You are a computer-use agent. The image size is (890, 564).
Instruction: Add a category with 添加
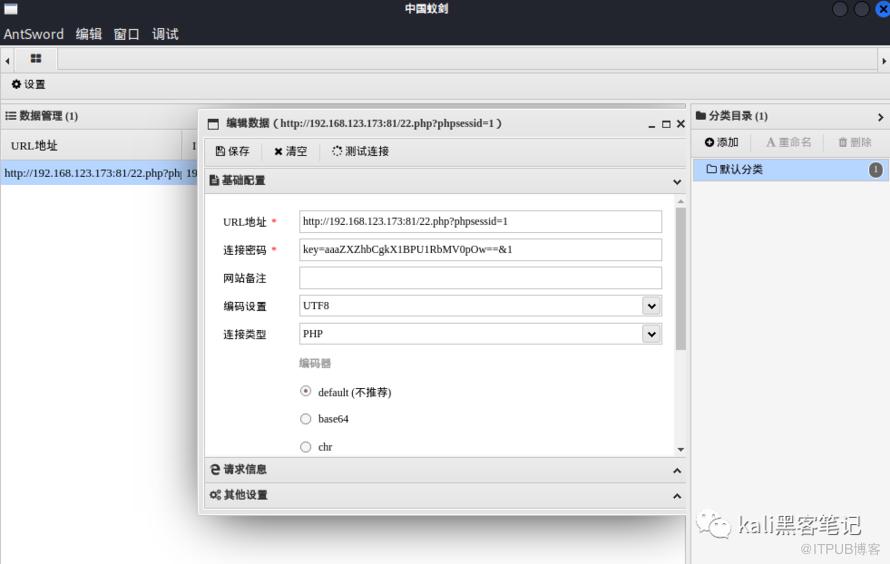(x=721, y=142)
